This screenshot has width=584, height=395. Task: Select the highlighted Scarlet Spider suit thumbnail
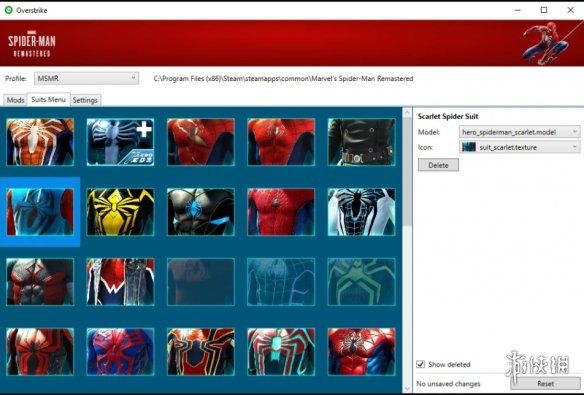coord(40,212)
